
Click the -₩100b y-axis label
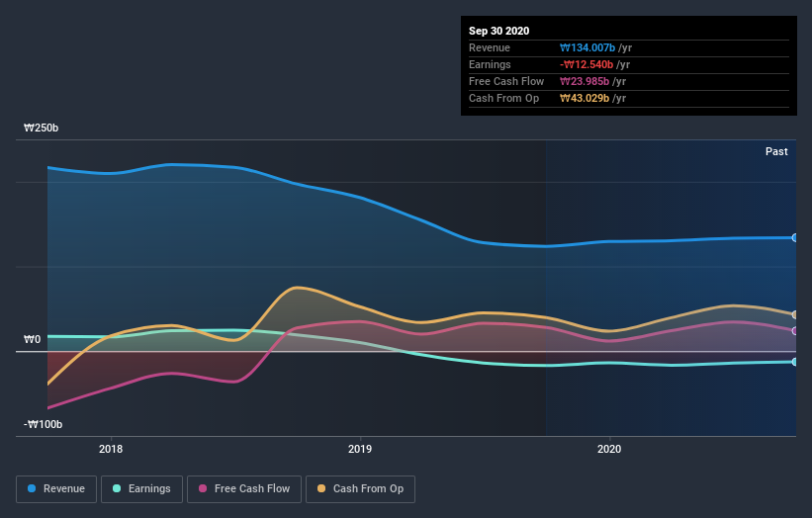pos(43,424)
